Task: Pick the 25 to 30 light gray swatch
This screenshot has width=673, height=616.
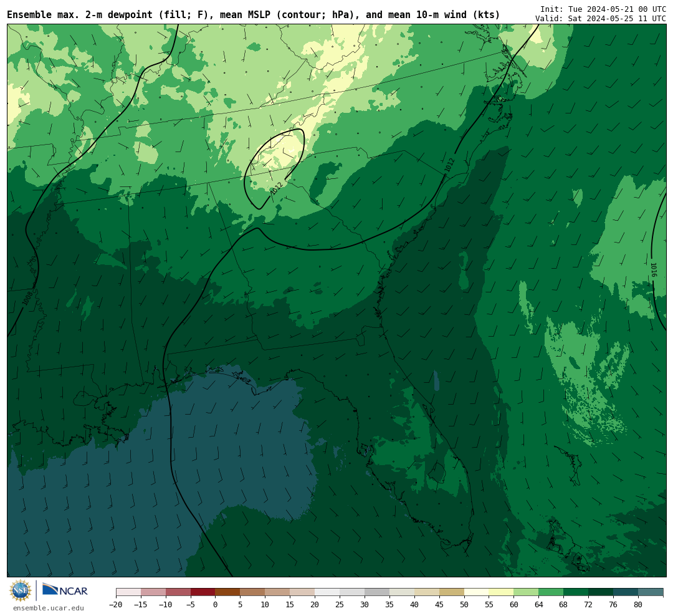Action: pyautogui.click(x=352, y=592)
